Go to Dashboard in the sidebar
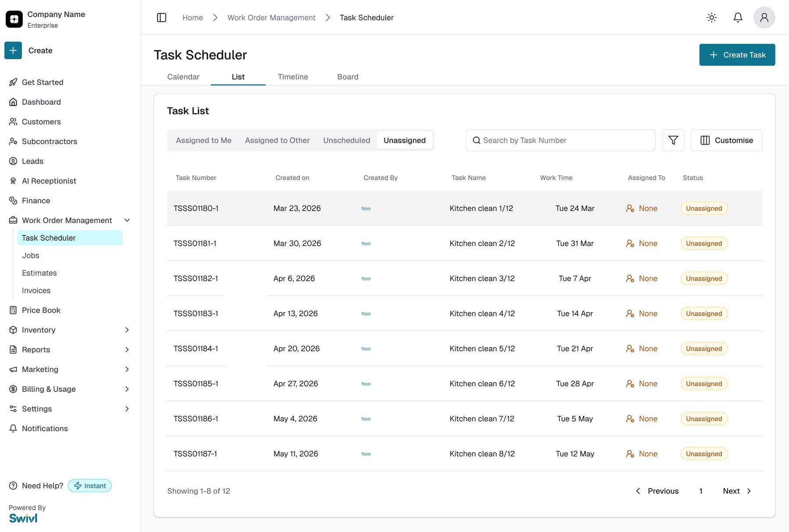 [x=41, y=102]
